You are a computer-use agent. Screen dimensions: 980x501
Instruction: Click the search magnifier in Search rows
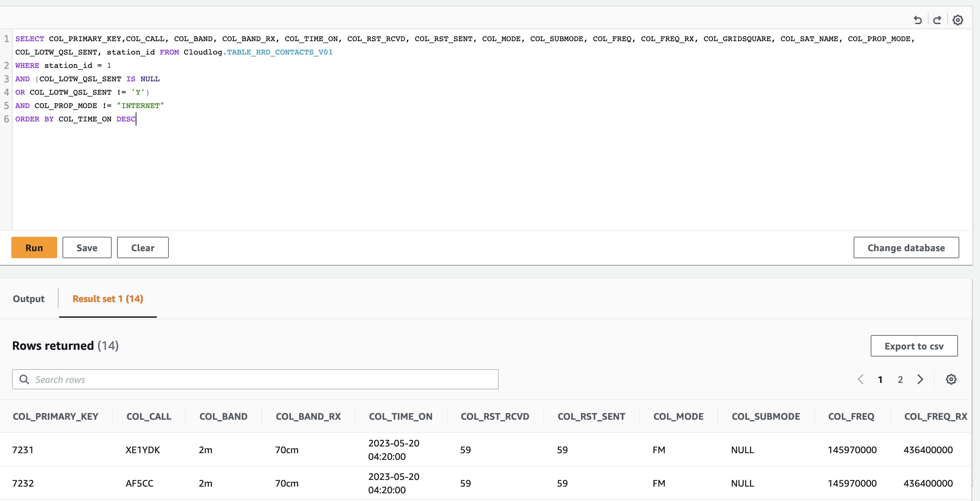click(24, 379)
